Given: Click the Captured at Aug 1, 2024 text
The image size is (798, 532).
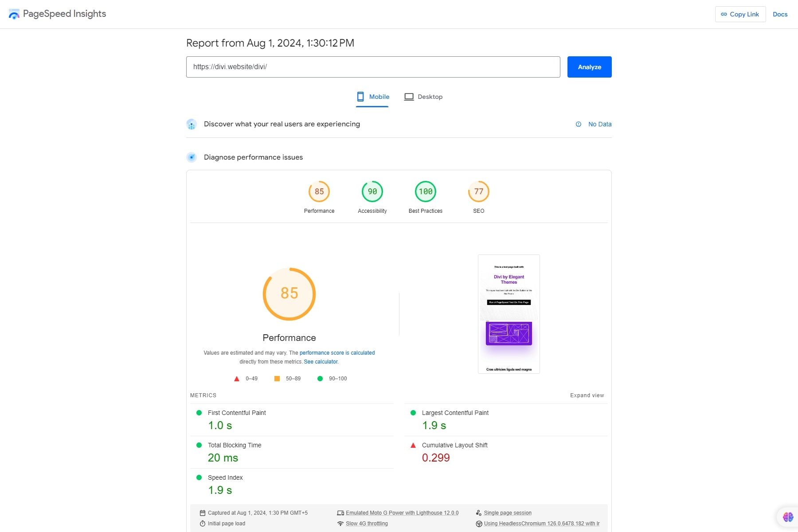Looking at the screenshot, I should click(258, 513).
